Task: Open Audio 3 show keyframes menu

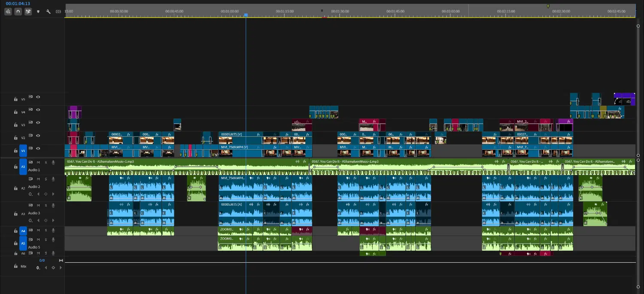Action: pos(30,220)
